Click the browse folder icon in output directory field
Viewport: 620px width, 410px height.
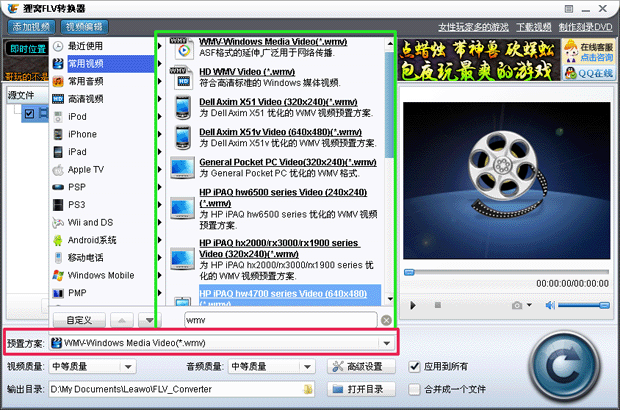tap(308, 389)
